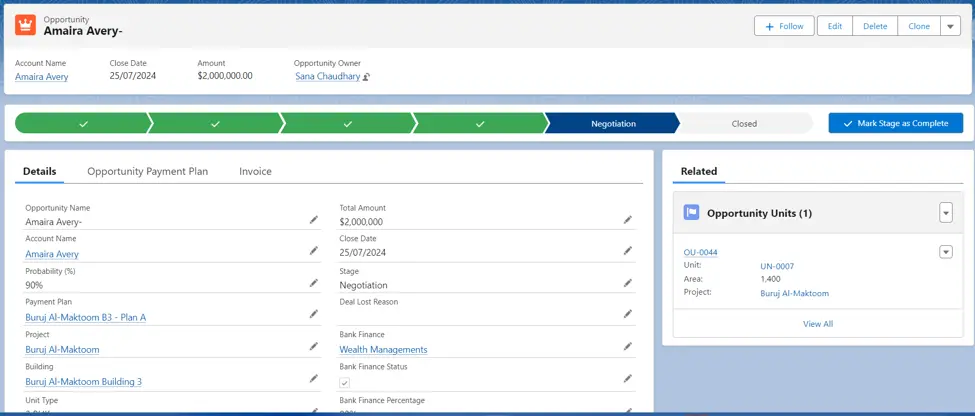This screenshot has width=975, height=416.
Task: Click the pencil icon for Total Amount
Action: [628, 220]
